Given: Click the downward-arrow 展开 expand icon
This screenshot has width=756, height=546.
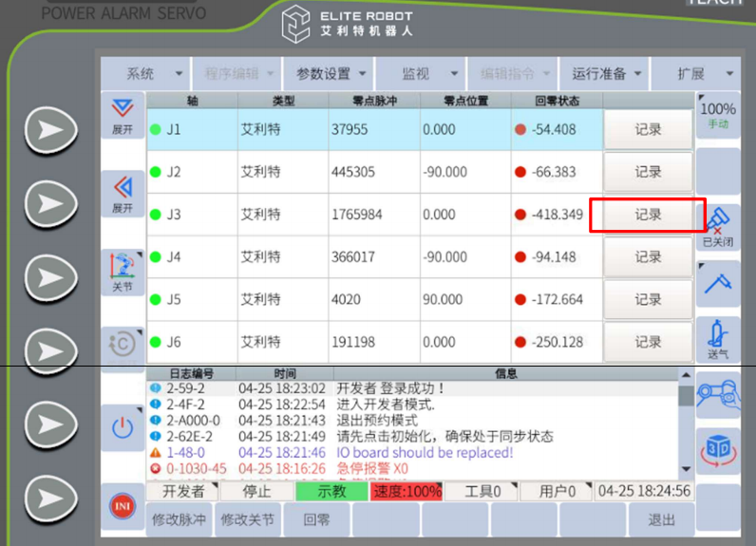Looking at the screenshot, I should tap(123, 116).
